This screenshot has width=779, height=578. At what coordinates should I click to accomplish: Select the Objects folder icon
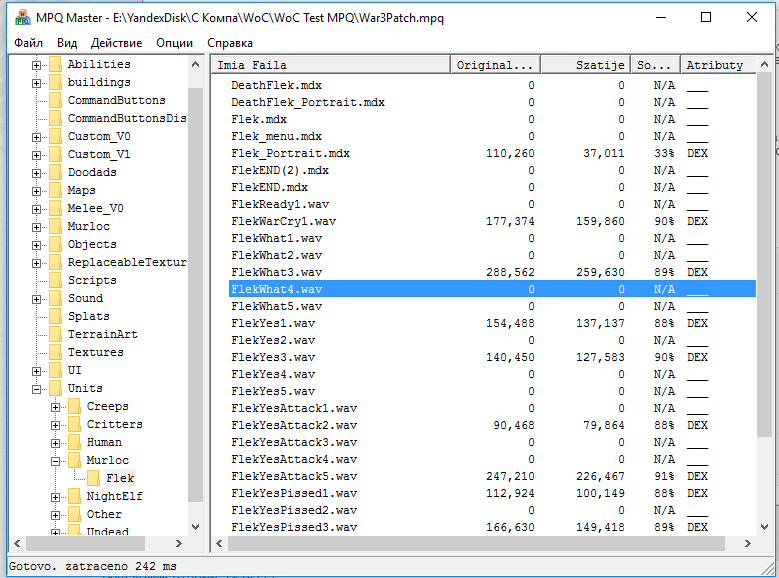point(56,244)
